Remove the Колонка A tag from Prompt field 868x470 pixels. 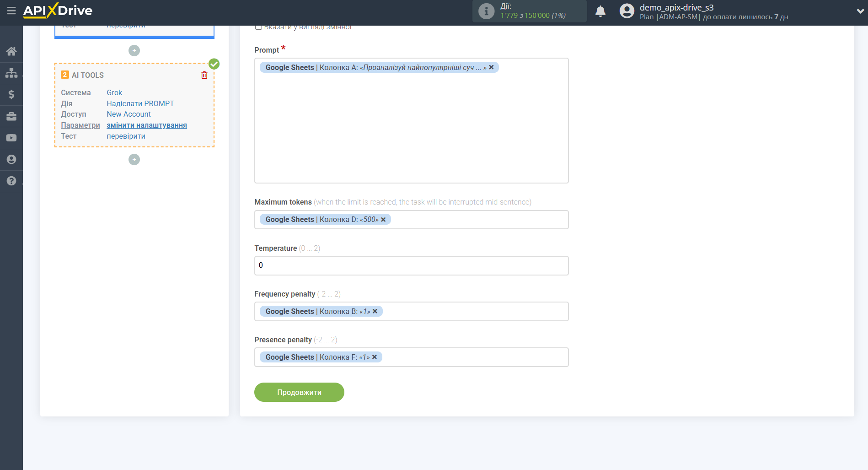click(491, 67)
